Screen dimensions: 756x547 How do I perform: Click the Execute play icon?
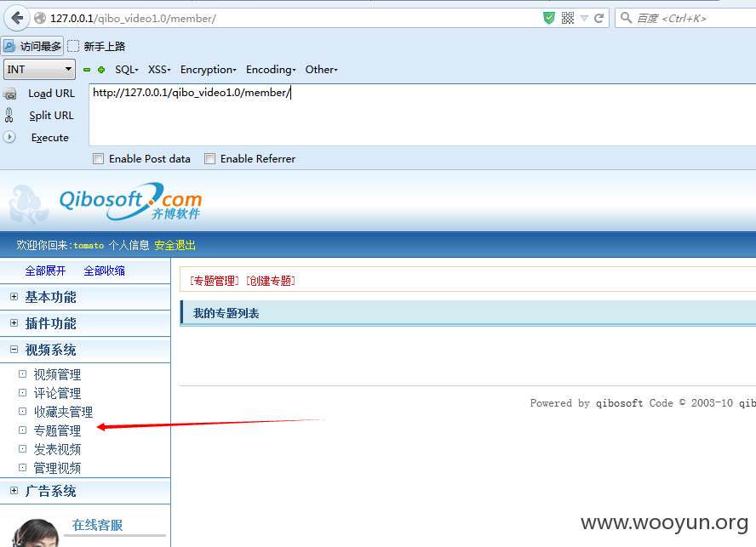(x=9, y=137)
